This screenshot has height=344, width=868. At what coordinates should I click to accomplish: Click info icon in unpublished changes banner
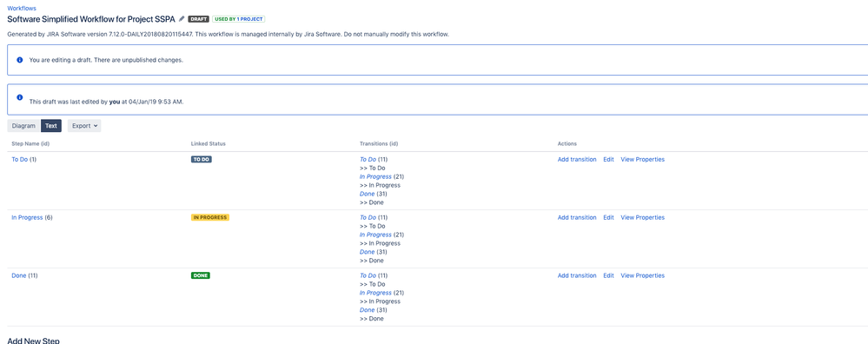(20, 60)
